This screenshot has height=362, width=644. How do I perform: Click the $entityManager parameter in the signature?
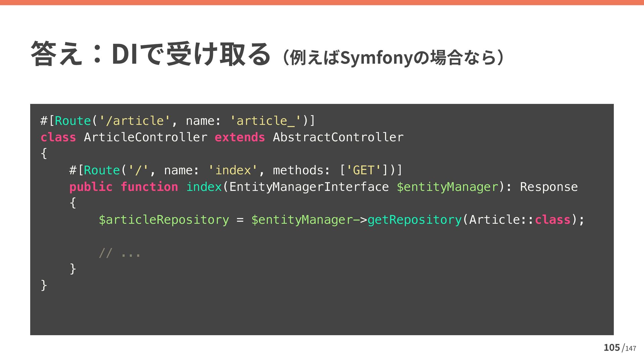click(x=447, y=187)
